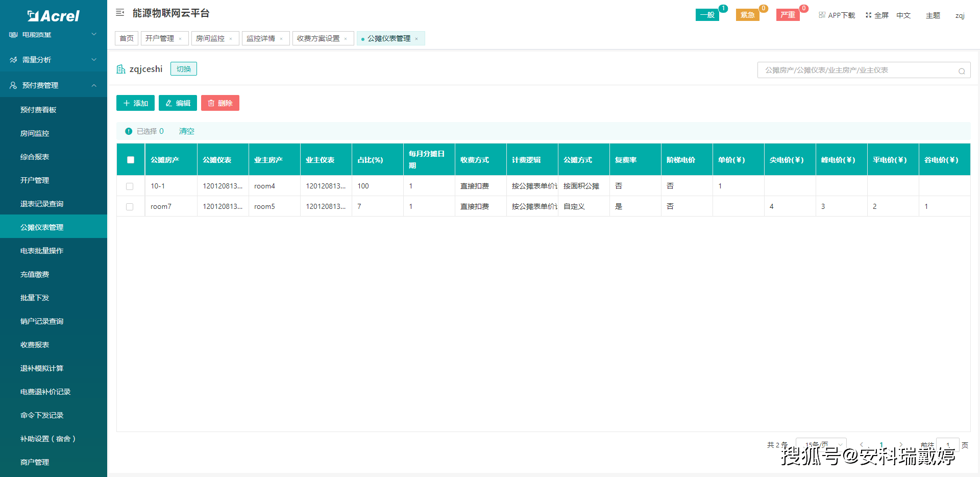The image size is (980, 477).
Task: Click the search magnifier icon
Action: point(962,71)
